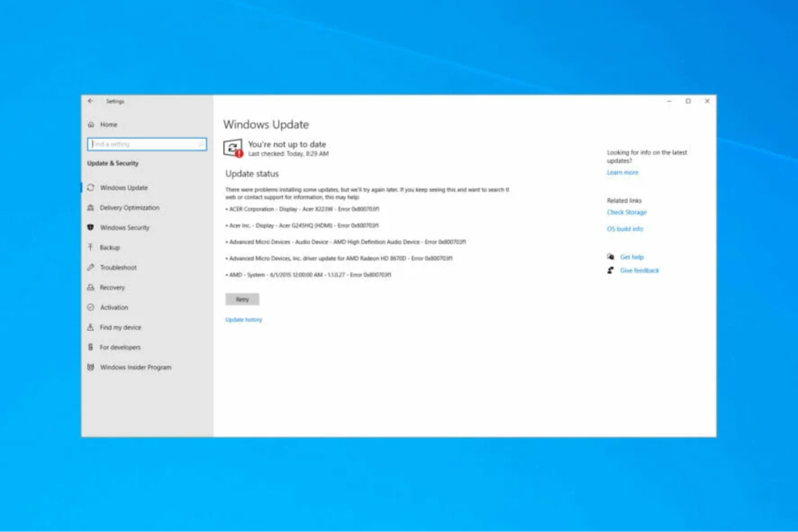Click the Backup icon in the sidebar
This screenshot has height=532, width=798.
pyautogui.click(x=91, y=247)
